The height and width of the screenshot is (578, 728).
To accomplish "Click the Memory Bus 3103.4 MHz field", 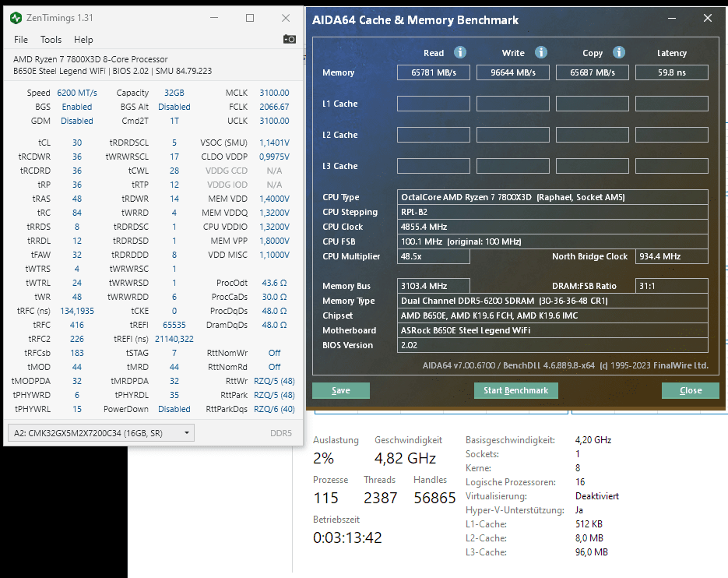I will pyautogui.click(x=434, y=286).
